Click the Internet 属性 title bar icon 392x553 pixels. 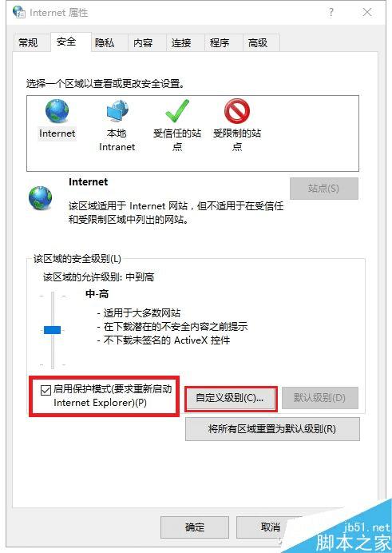coord(18,12)
